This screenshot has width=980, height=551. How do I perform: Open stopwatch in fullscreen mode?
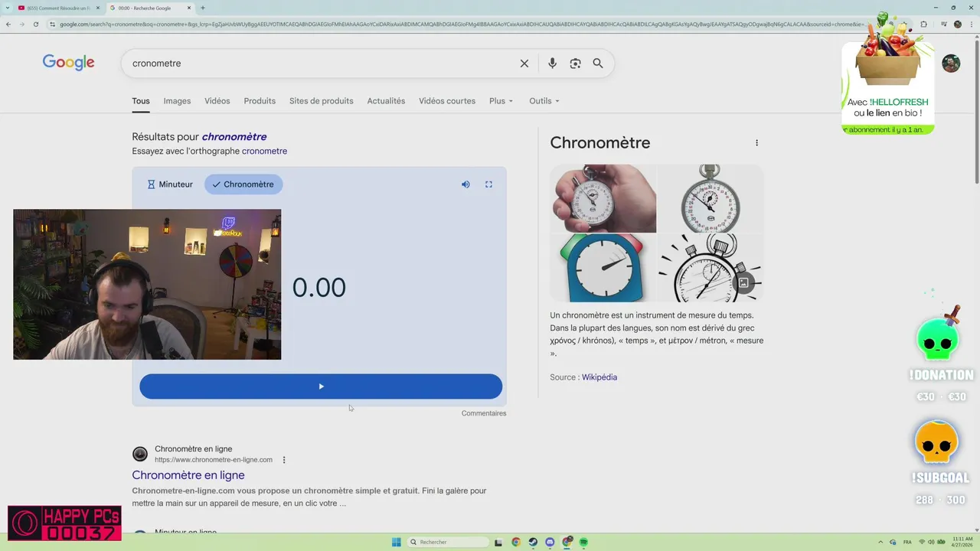[488, 184]
